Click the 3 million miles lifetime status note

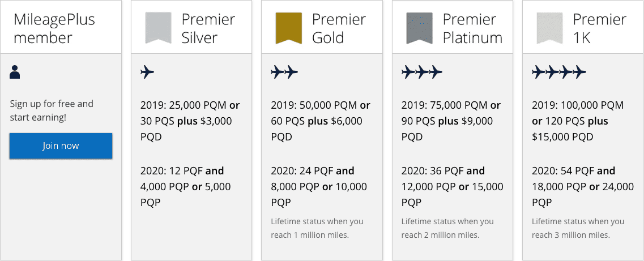(578, 228)
